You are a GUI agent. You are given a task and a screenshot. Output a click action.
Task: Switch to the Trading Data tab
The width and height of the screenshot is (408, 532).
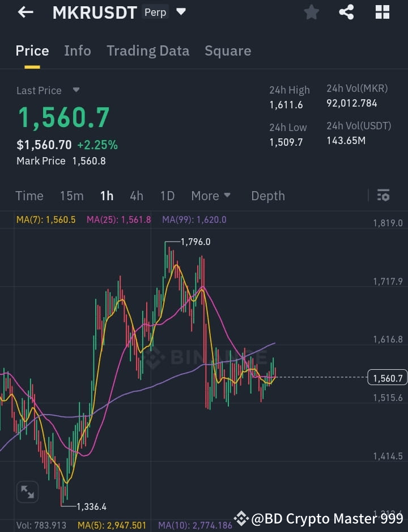[x=148, y=50]
